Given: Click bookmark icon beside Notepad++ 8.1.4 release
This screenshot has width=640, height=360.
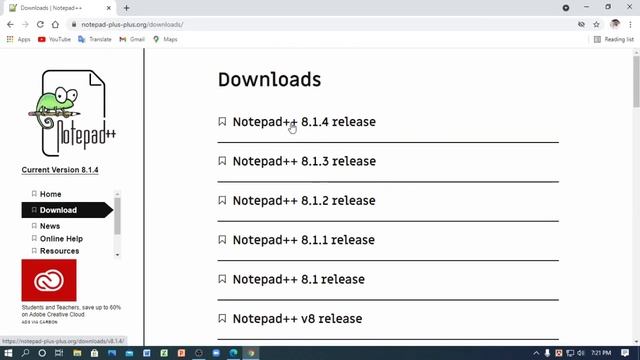Looking at the screenshot, I should tap(222, 122).
